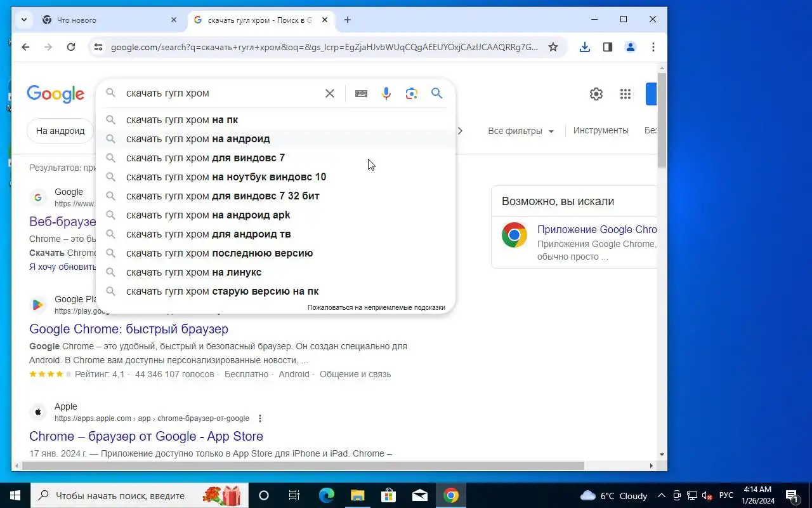This screenshot has height=508, width=812.
Task: Click the Chrome logo in 'Возможно, вы искали'
Action: coord(514,235)
